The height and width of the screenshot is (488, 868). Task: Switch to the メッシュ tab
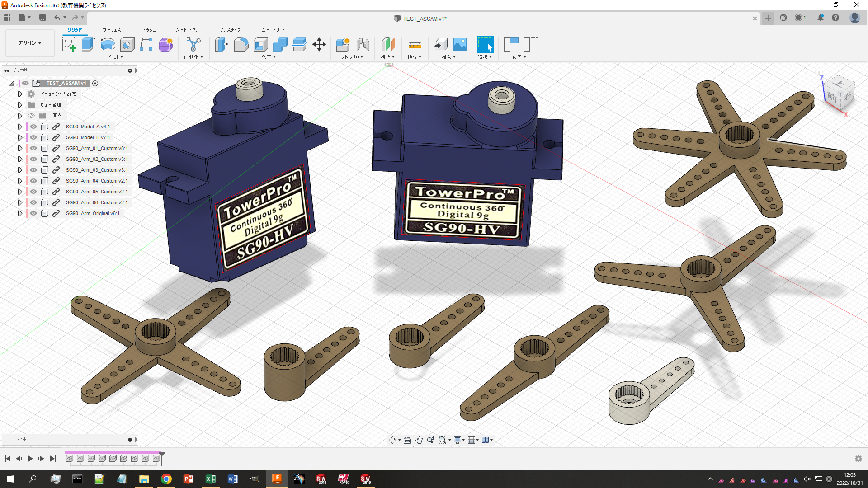pyautogui.click(x=149, y=29)
